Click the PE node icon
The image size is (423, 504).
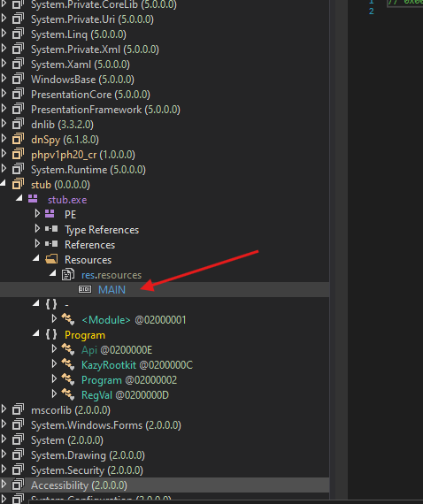tap(50, 214)
